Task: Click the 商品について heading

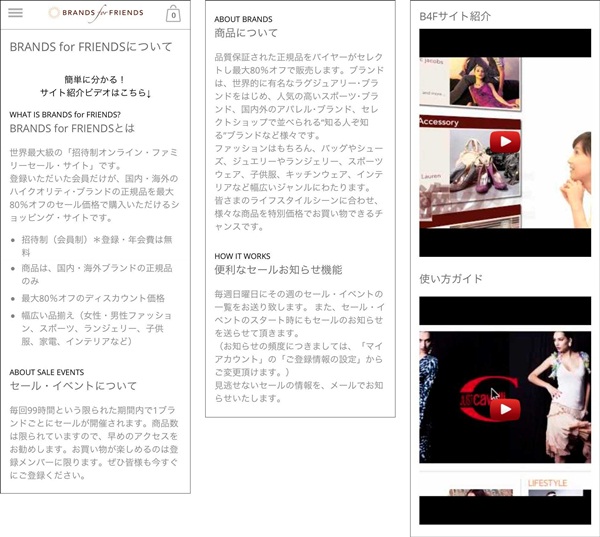Action: click(x=246, y=33)
